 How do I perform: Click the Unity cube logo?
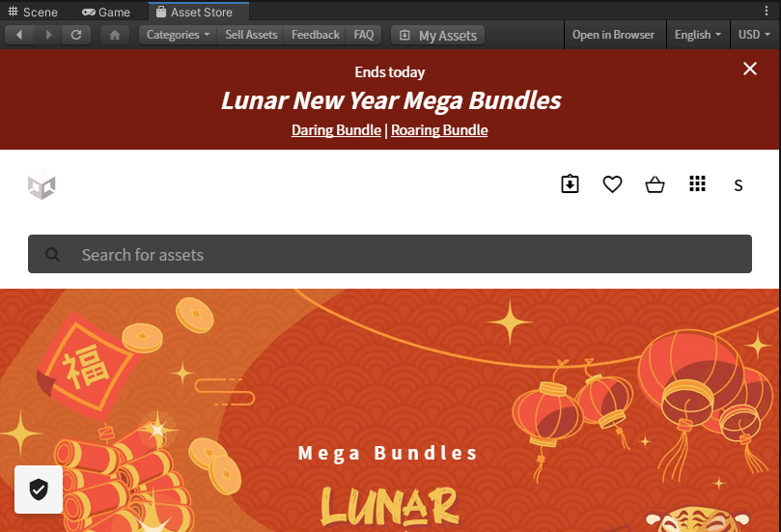pyautogui.click(x=42, y=184)
